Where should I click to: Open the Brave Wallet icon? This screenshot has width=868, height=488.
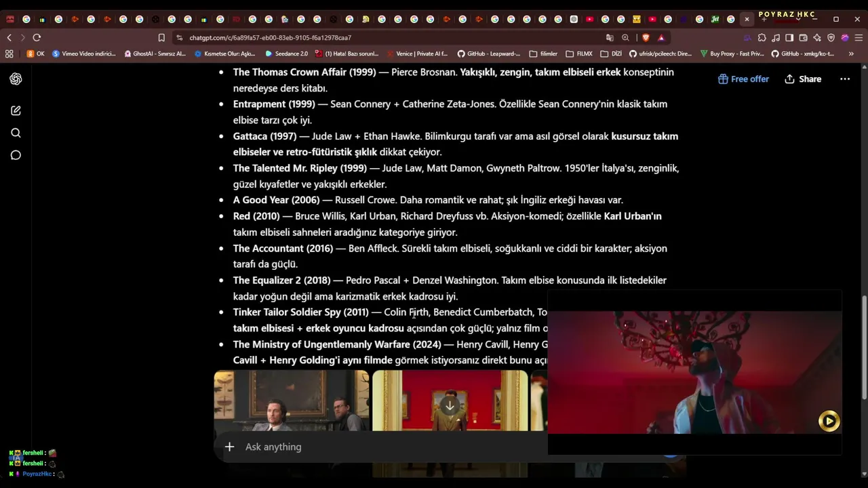[804, 38]
